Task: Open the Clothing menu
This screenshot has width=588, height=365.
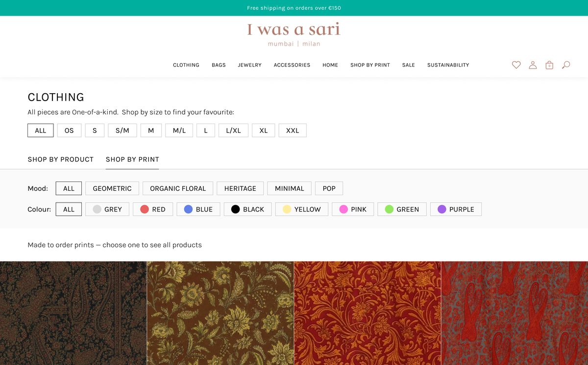Action: click(186, 65)
